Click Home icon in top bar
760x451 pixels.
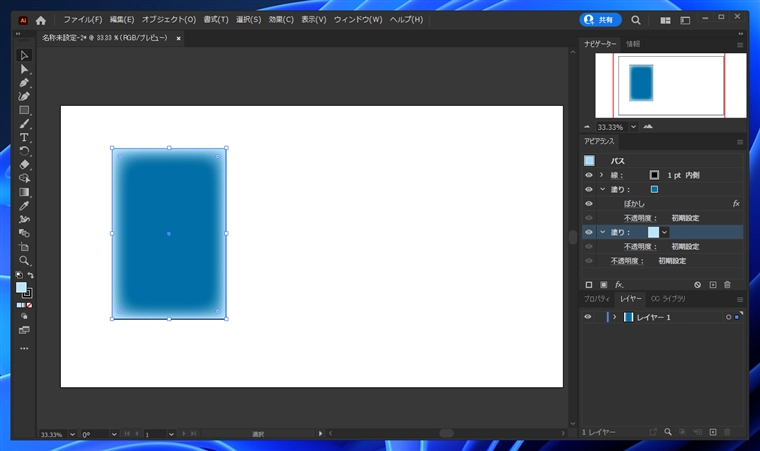[x=41, y=20]
